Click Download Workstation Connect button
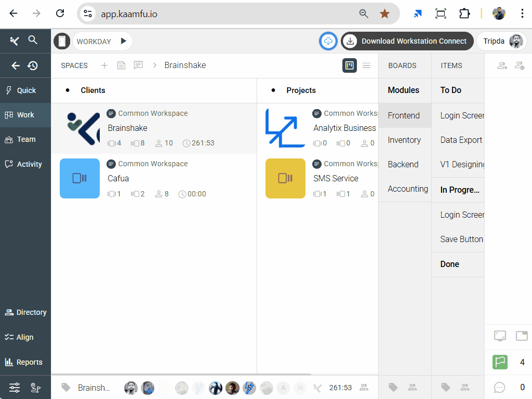 pyautogui.click(x=407, y=41)
